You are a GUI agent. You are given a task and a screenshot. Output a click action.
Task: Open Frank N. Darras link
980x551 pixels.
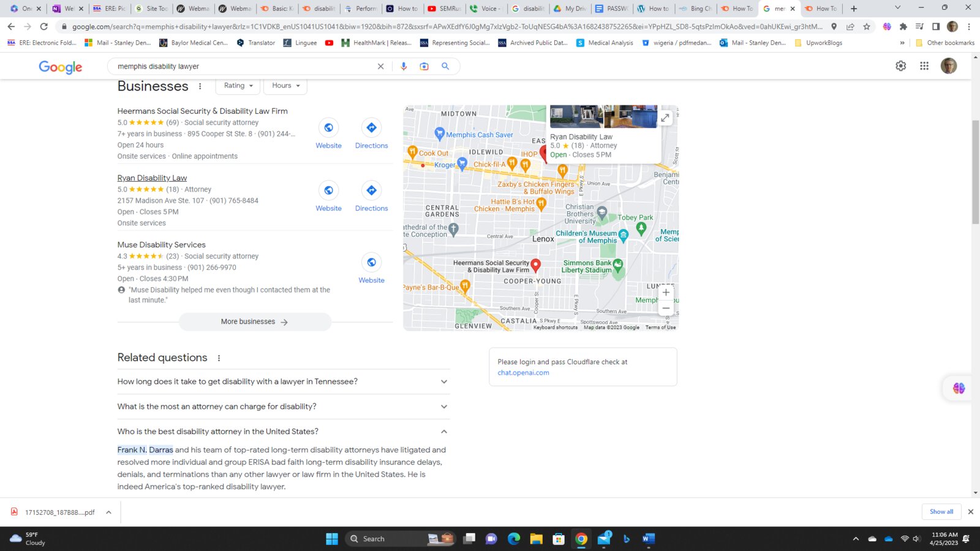pos(145,449)
